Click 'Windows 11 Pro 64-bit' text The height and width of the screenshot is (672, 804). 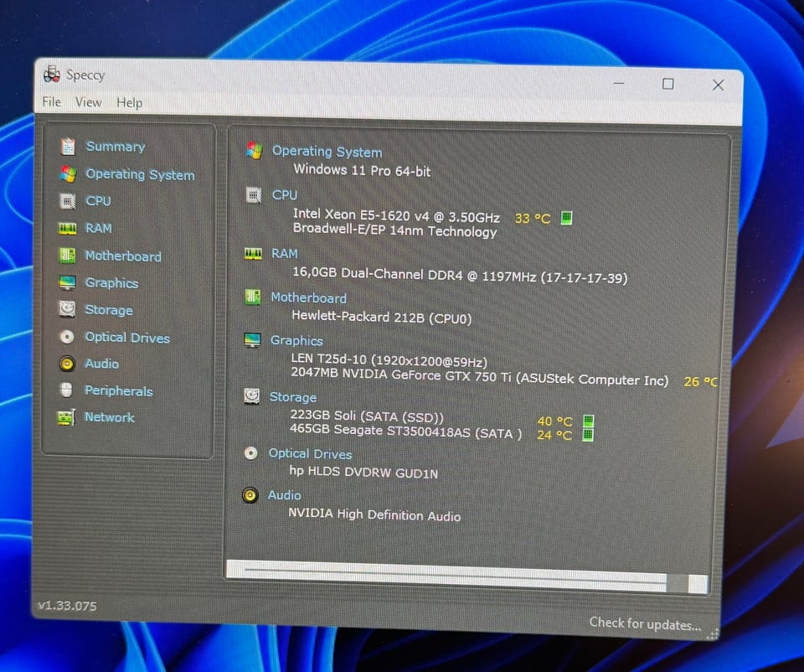pyautogui.click(x=362, y=170)
